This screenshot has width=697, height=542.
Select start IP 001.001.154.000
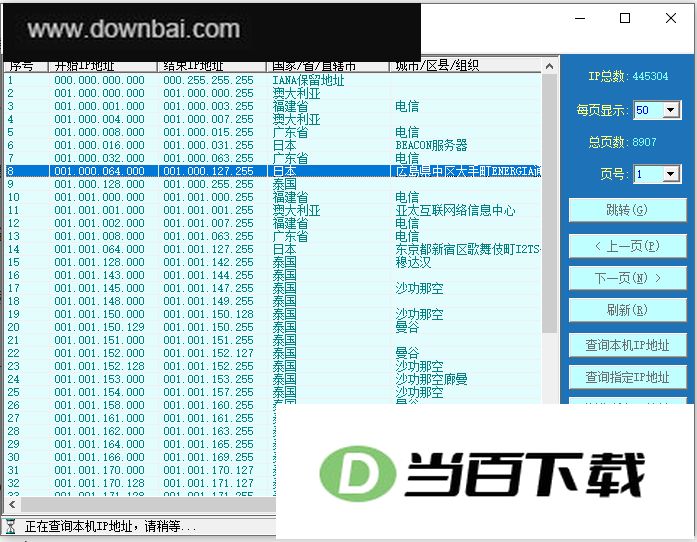99,392
